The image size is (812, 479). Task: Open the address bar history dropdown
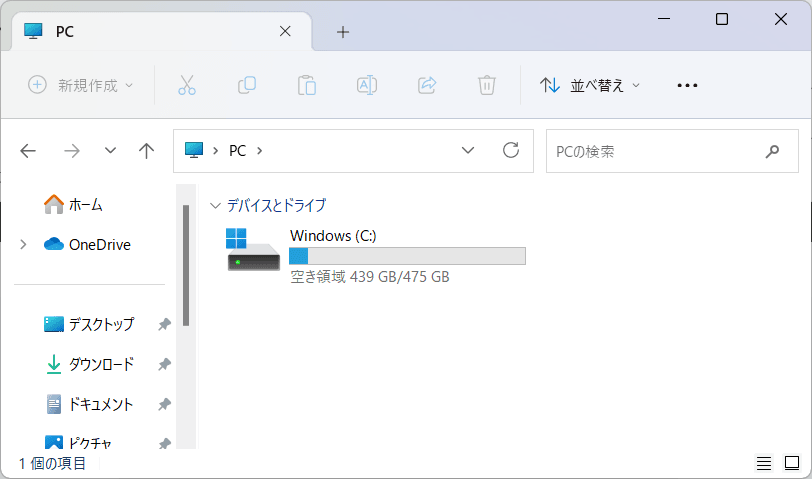(x=468, y=151)
